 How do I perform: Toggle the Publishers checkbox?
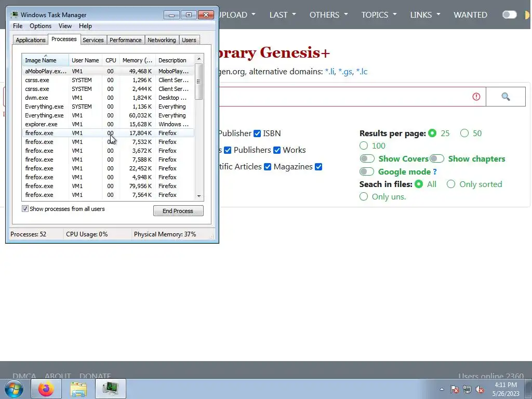click(x=228, y=150)
